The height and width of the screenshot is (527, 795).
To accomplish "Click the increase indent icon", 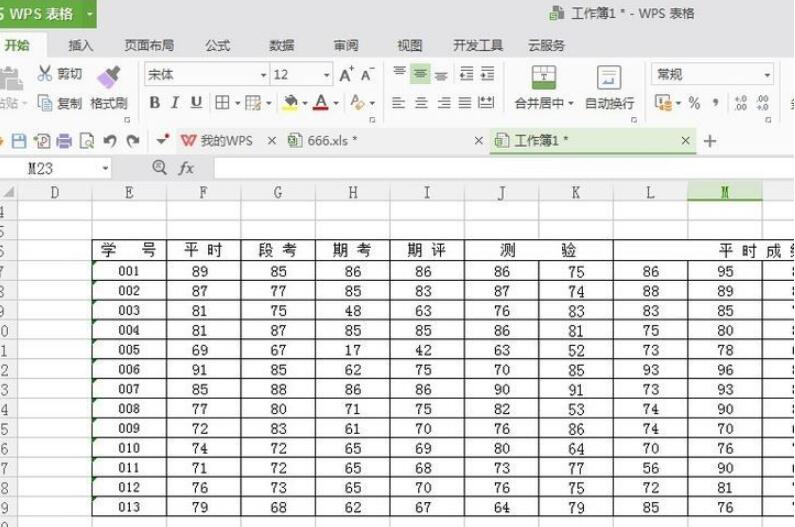I will pyautogui.click(x=487, y=74).
